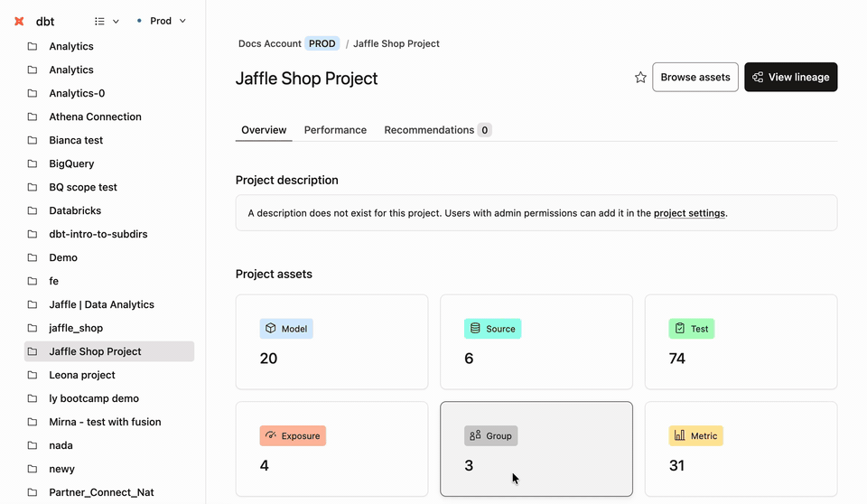The width and height of the screenshot is (867, 504).
Task: Click the View lineage button
Action: (791, 77)
